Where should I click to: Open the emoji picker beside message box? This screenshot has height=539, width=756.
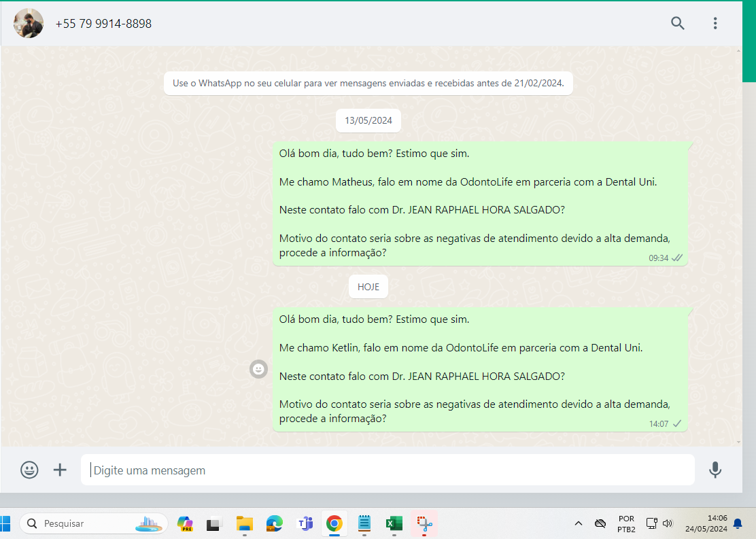point(29,470)
